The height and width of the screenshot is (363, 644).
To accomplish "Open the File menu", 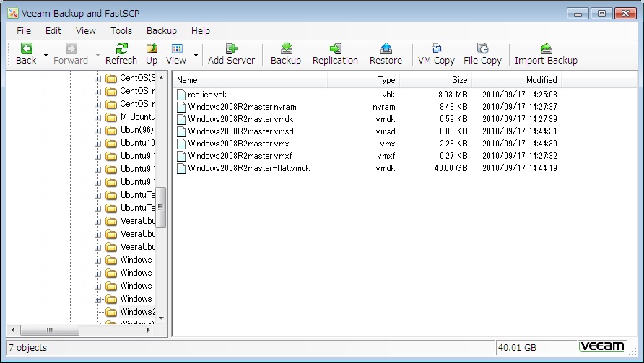I will 23,31.
